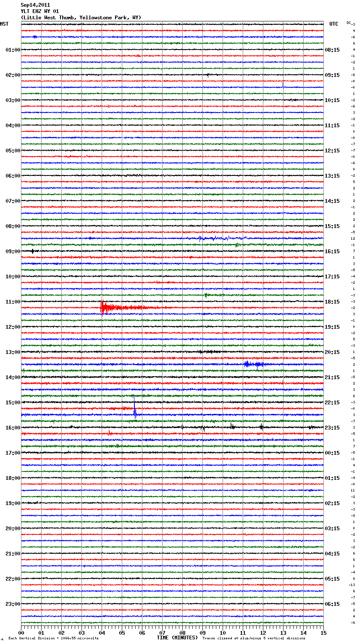This screenshot has height=644, width=357.
Task: Click the 05:15 UTC time label
Action: point(332,579)
